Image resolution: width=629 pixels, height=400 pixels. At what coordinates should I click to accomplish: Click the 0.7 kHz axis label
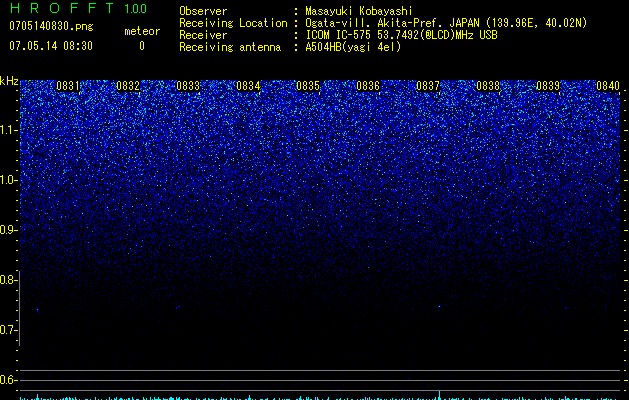pyautogui.click(x=8, y=330)
